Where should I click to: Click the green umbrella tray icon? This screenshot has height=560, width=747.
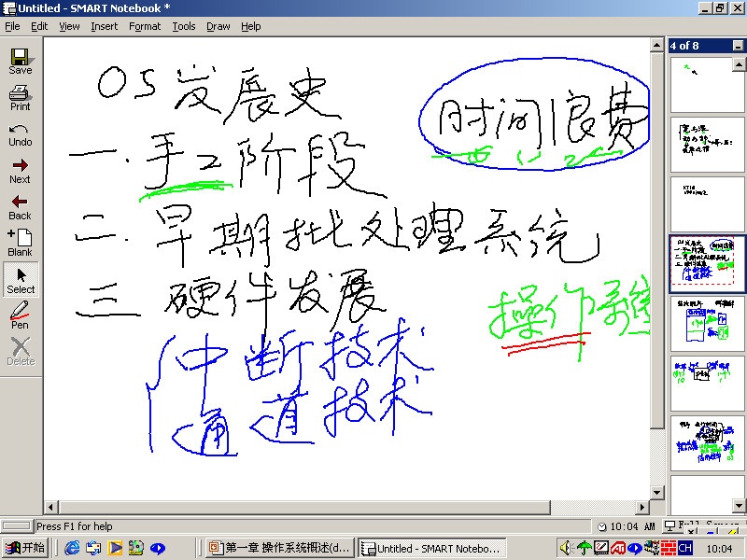pyautogui.click(x=584, y=548)
